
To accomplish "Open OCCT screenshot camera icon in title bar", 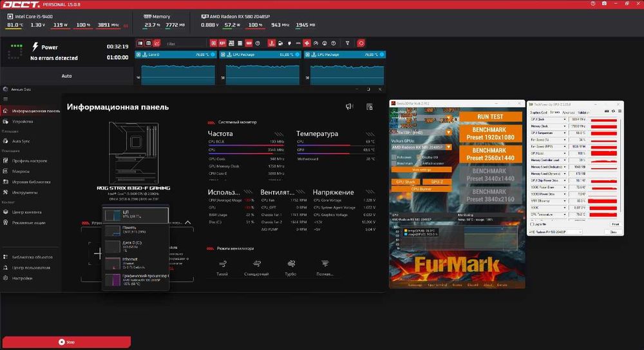I will click(604, 4).
